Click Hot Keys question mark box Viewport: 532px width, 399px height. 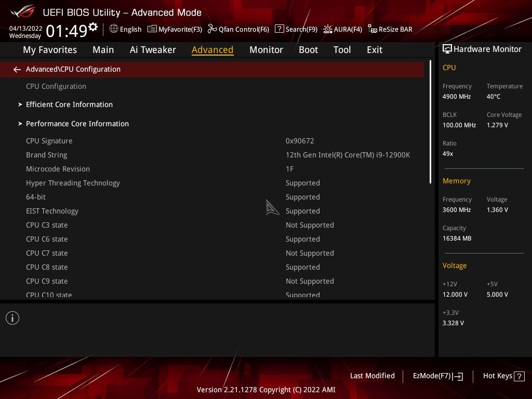(519, 376)
